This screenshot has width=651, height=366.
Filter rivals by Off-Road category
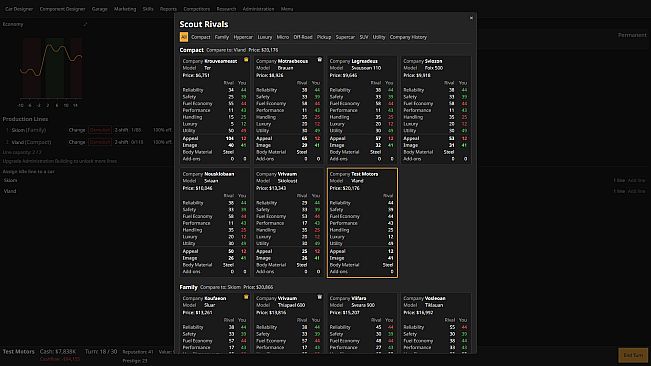tap(303, 37)
